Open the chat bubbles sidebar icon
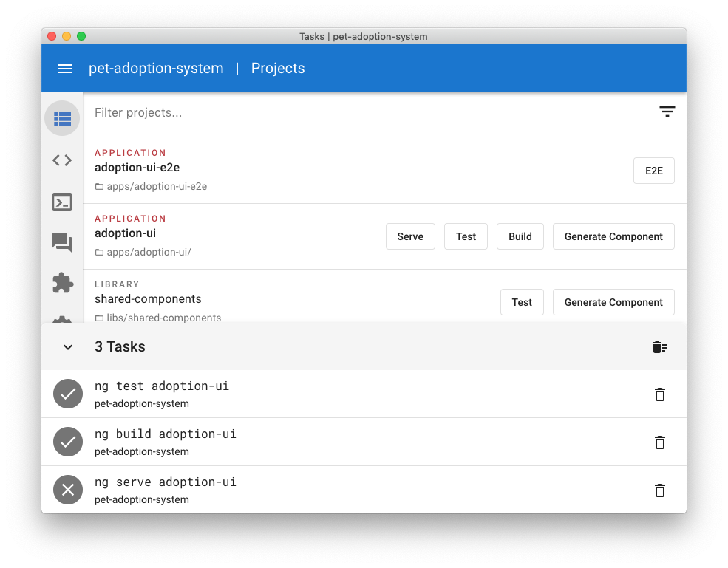 tap(62, 242)
